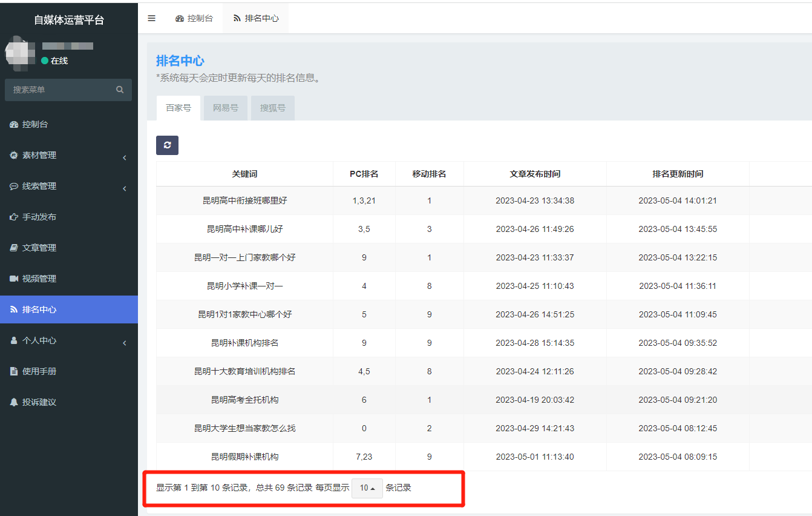Open 手动发布 from the sidebar

click(x=39, y=217)
